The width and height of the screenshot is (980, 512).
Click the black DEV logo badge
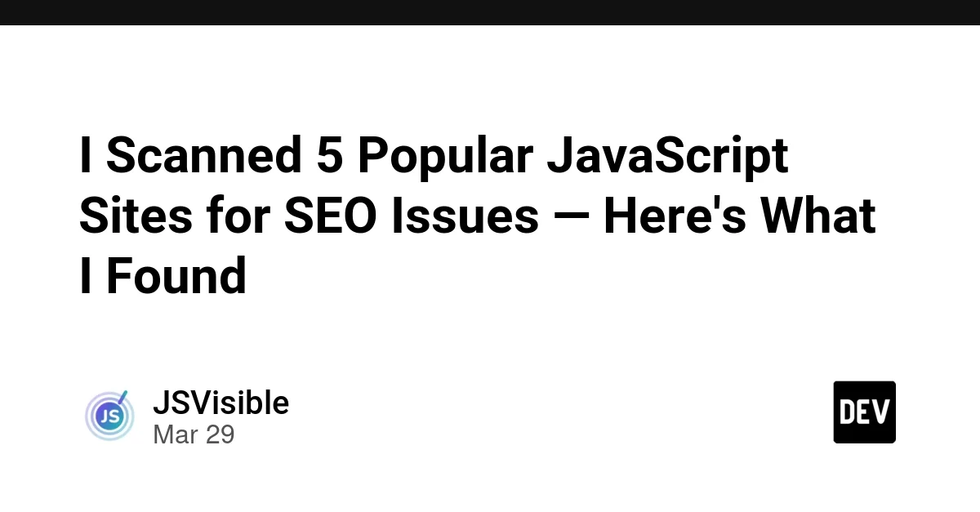(864, 412)
